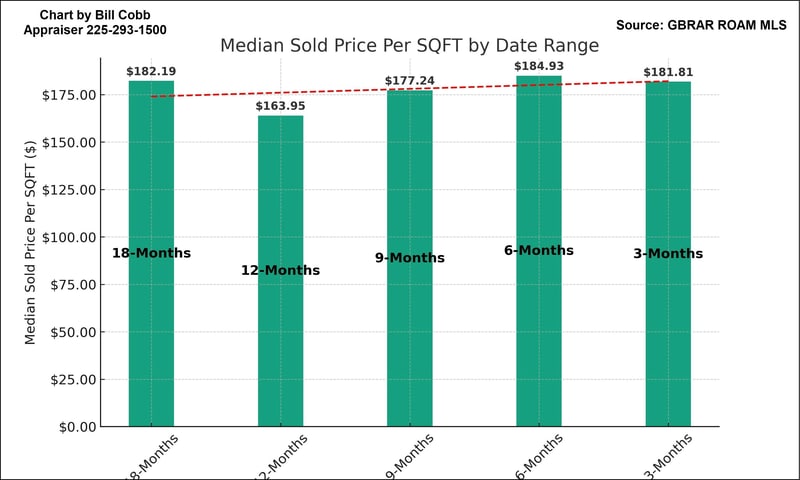
Task: Click the 9-Months green bar
Action: (x=409, y=330)
